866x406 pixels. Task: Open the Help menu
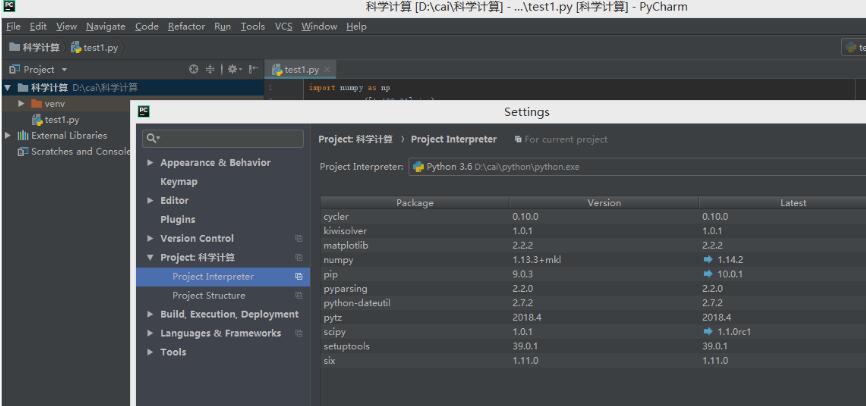coord(356,27)
